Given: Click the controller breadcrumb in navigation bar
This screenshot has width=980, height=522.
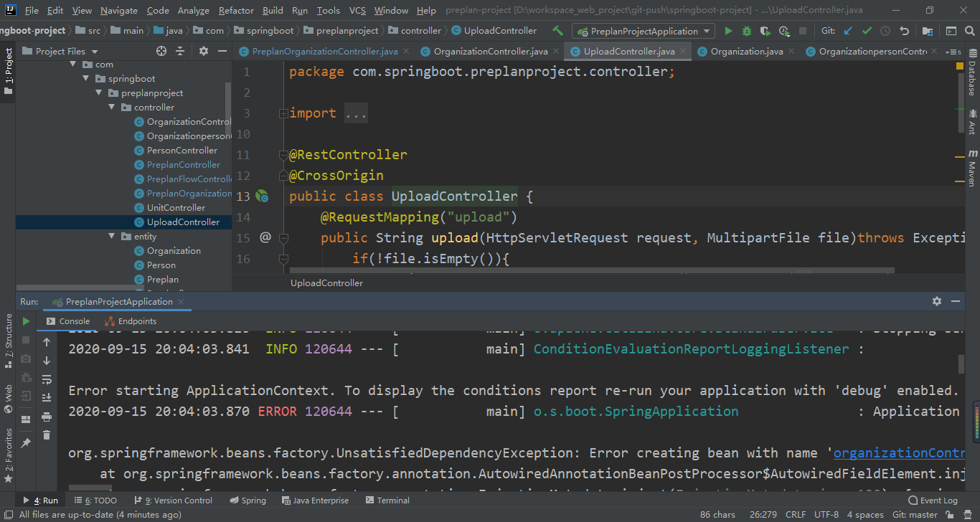Looking at the screenshot, I should 415,31.
